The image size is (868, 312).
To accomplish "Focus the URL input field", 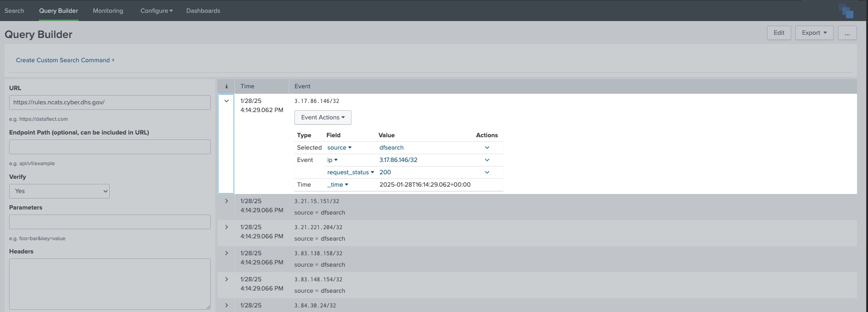I will point(110,102).
